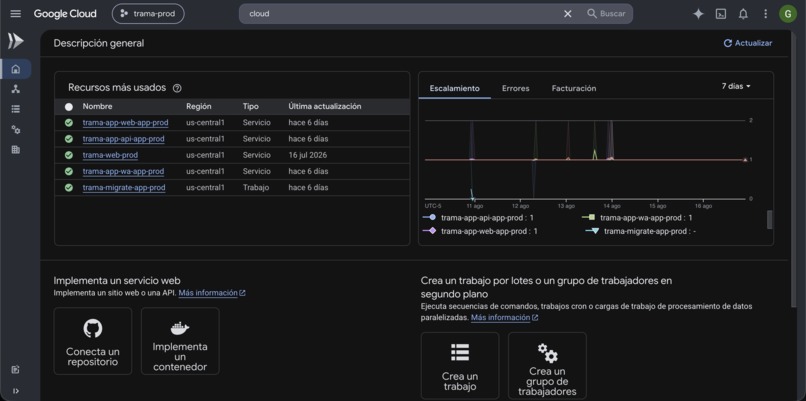Open the 7 días time range dropdown

click(x=736, y=86)
